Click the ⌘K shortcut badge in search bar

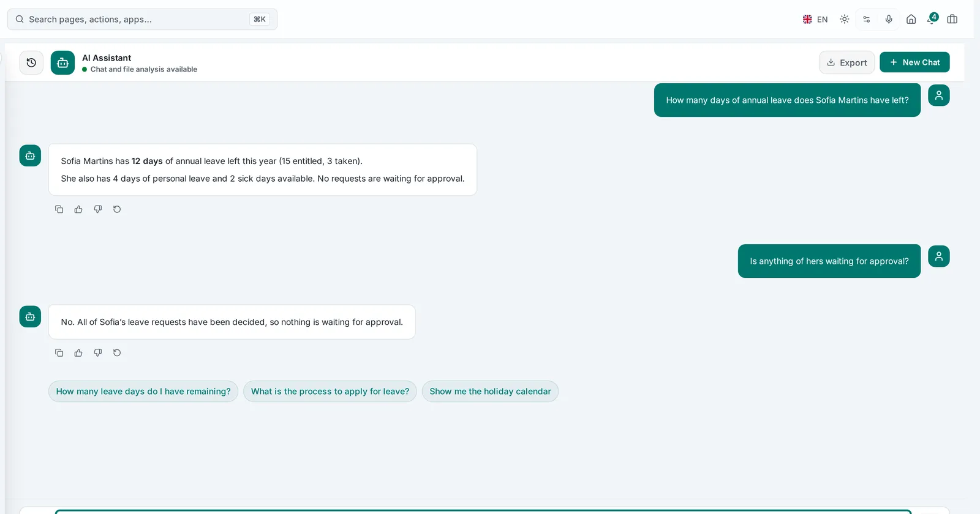260,20
